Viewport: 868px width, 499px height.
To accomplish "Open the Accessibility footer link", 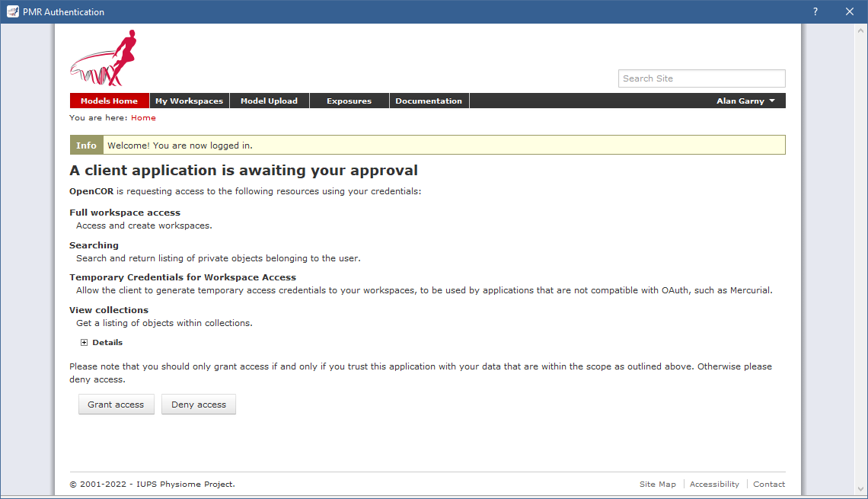I will [x=714, y=485].
